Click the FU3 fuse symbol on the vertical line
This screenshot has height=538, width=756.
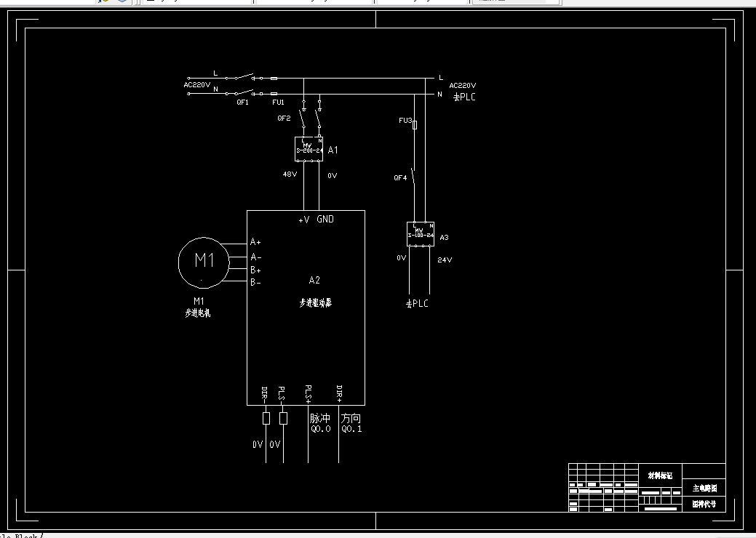(415, 125)
